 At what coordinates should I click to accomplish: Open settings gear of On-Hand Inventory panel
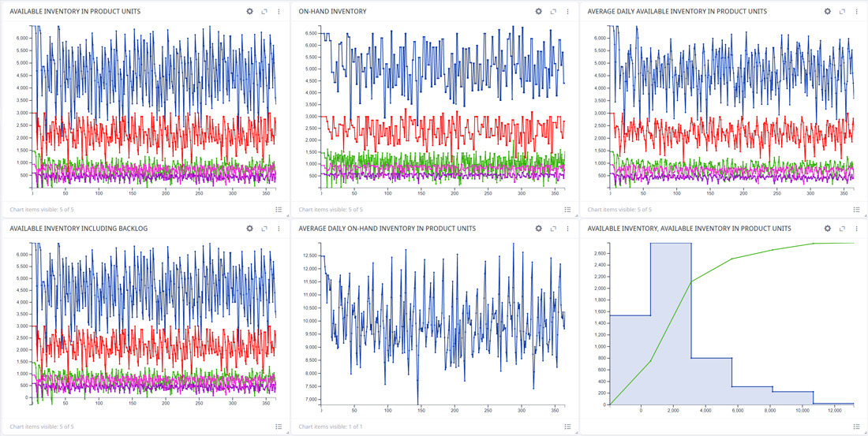coord(539,11)
